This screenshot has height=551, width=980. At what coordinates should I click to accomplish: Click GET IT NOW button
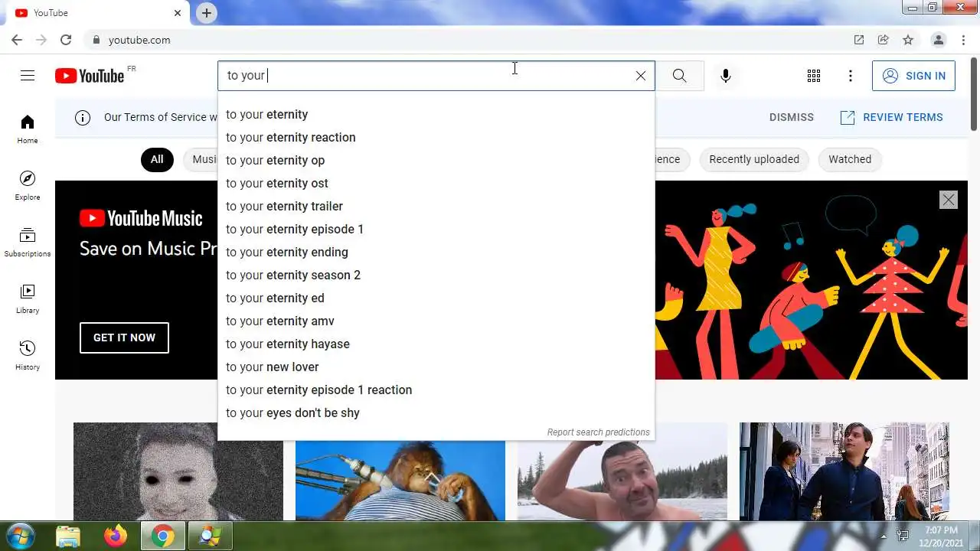tap(124, 337)
